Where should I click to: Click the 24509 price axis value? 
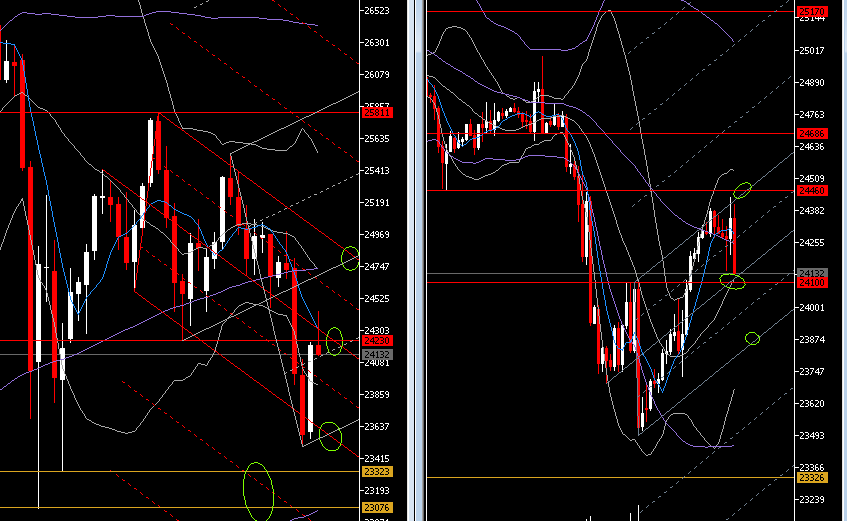(x=812, y=178)
